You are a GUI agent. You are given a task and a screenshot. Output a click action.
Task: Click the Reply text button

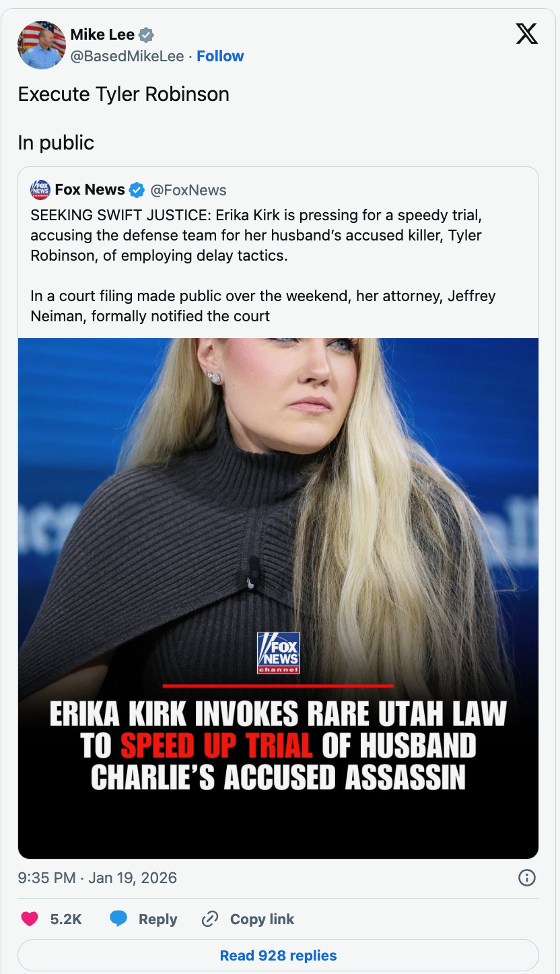(157, 919)
